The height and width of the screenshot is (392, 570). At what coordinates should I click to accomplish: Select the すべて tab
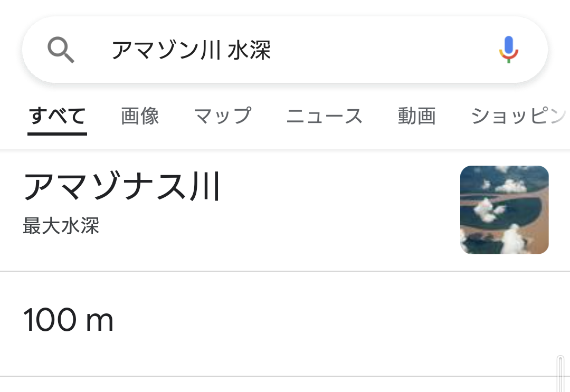[57, 116]
